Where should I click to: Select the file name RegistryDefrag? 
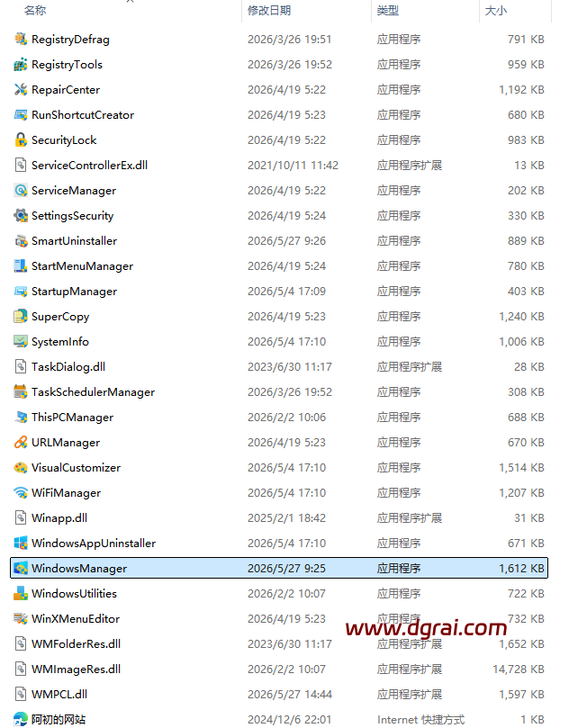[70, 40]
